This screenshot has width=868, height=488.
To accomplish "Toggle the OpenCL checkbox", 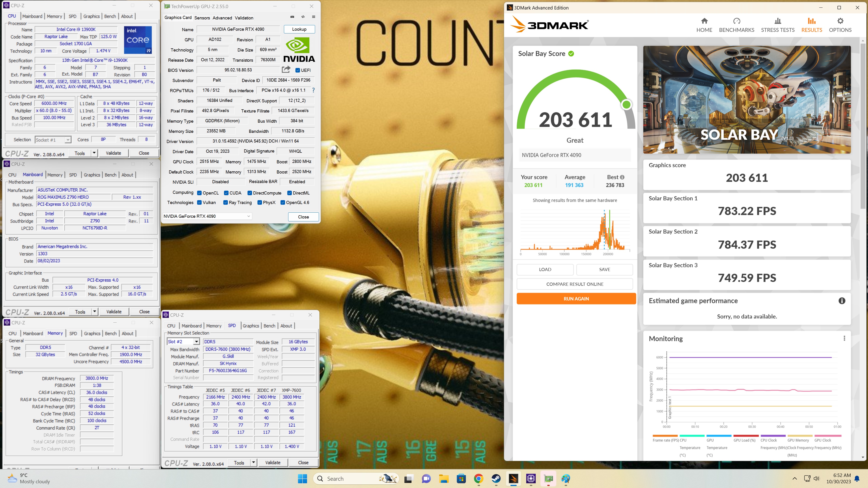I will tap(199, 193).
